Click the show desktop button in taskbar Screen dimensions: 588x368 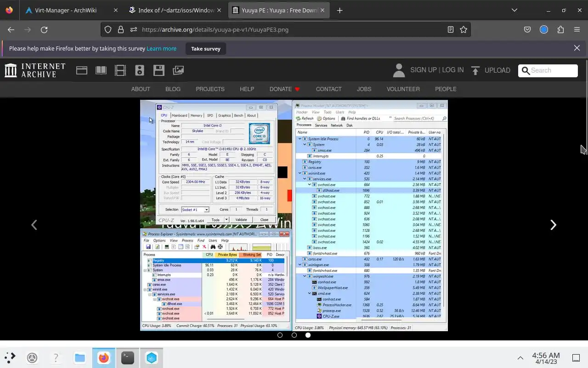(576, 358)
